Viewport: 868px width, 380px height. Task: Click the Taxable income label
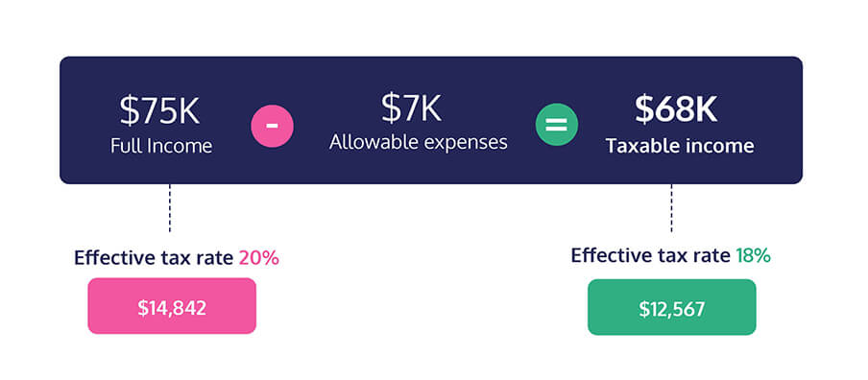tap(680, 146)
